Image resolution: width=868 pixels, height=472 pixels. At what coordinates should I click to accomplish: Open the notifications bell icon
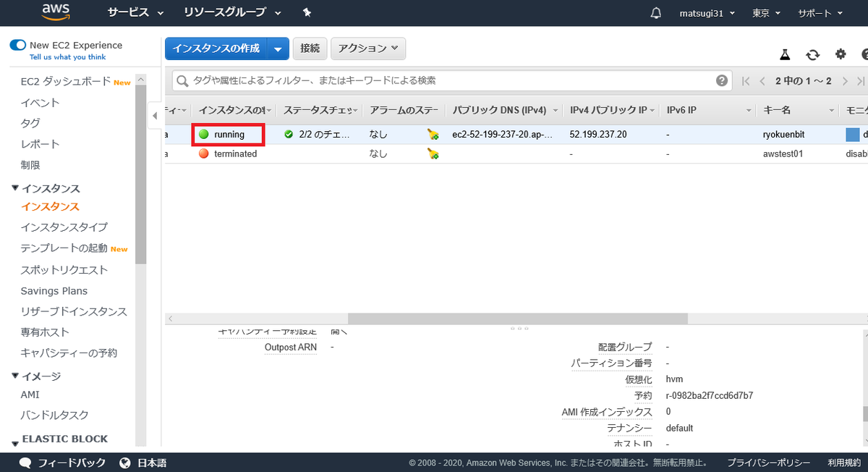tap(656, 13)
